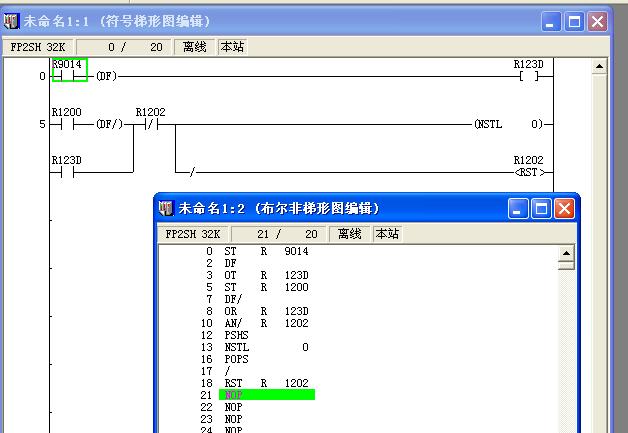Screen dimensions: 628x433
Task: Select the R1202 normally-closed contact
Action: 150,120
